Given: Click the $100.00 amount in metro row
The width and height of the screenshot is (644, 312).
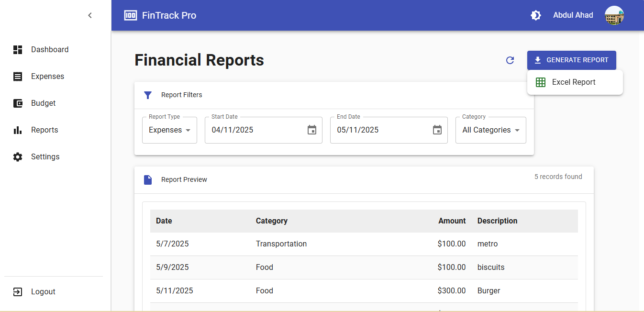Looking at the screenshot, I should pos(452,244).
